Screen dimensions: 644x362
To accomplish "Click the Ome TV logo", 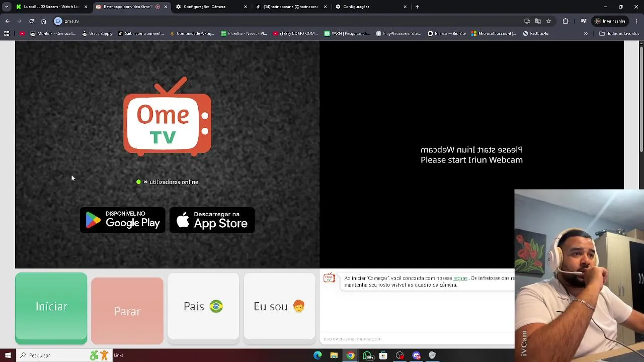I will tap(167, 117).
